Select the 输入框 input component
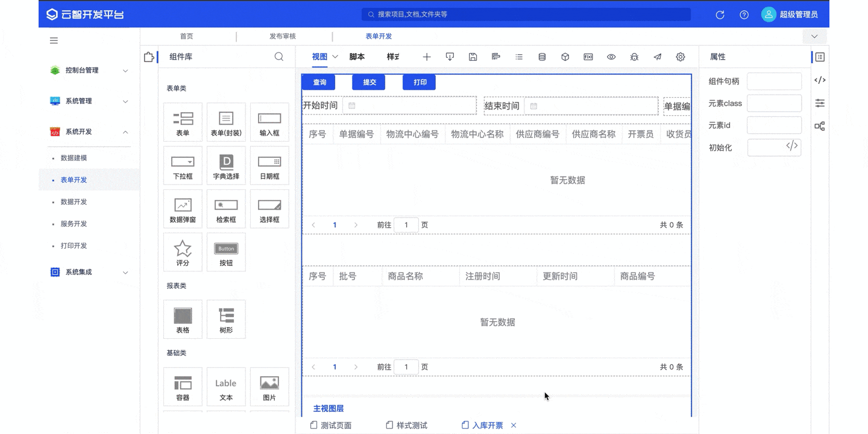 pos(269,122)
